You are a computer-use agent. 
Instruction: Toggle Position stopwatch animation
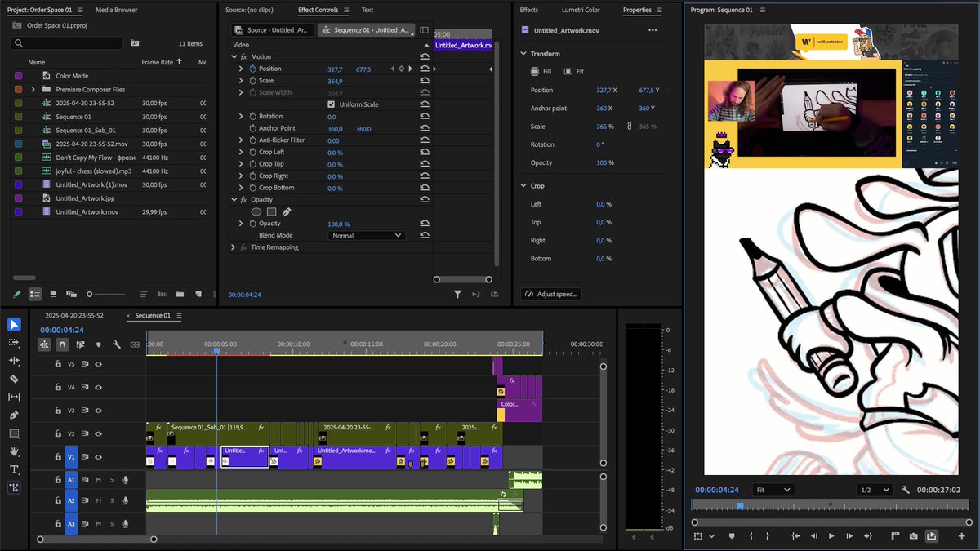252,69
